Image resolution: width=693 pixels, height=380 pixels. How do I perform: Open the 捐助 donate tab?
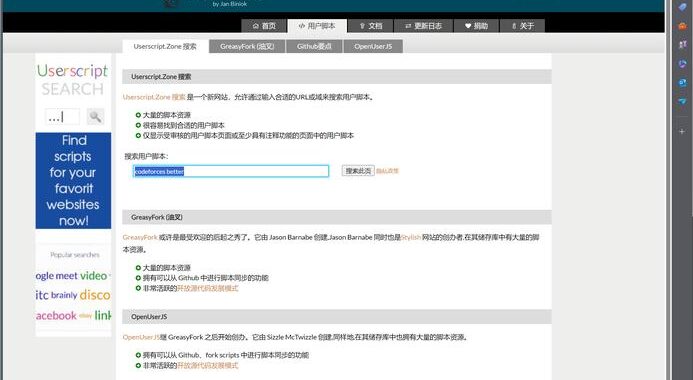pyautogui.click(x=476, y=26)
